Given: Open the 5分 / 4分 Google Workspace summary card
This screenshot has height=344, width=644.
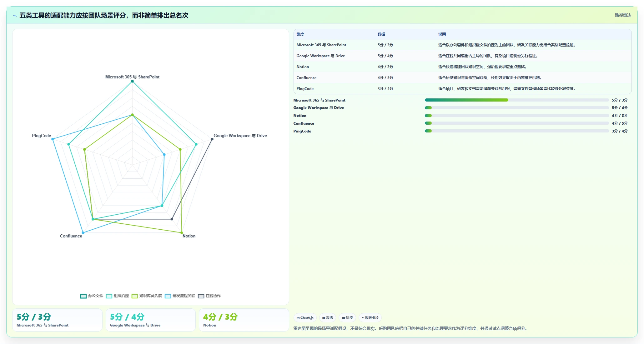Looking at the screenshot, I should pyautogui.click(x=150, y=320).
